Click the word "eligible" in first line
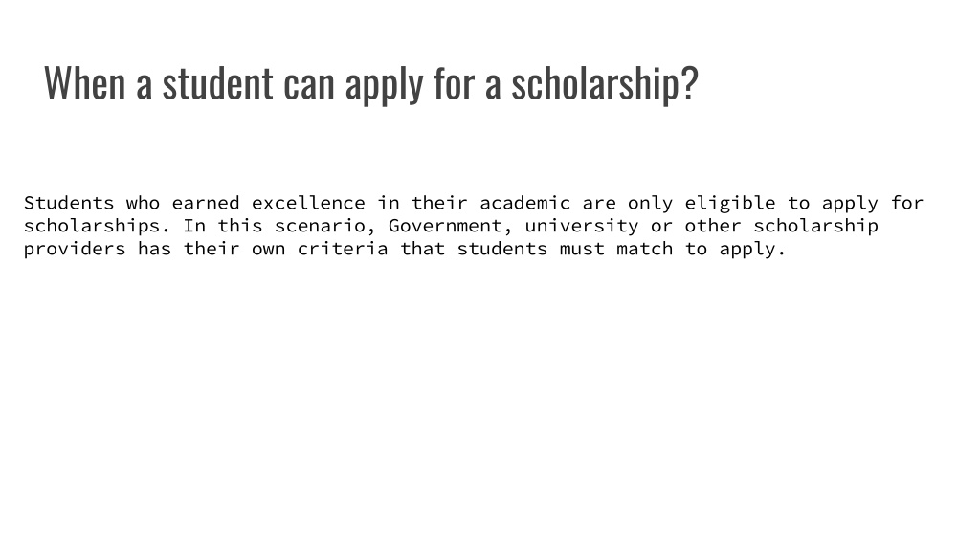The height and width of the screenshot is (551, 980). 730,204
